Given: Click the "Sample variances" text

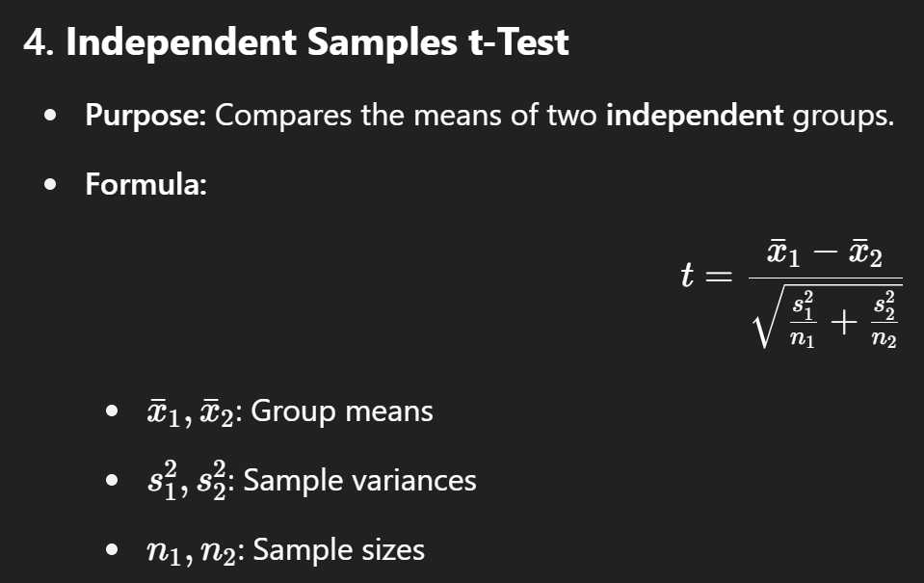Looking at the screenshot, I should tap(359, 481).
